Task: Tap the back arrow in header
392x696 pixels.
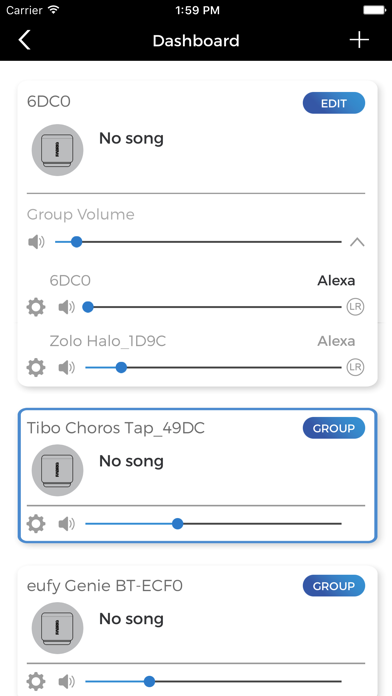Action: pyautogui.click(x=24, y=40)
